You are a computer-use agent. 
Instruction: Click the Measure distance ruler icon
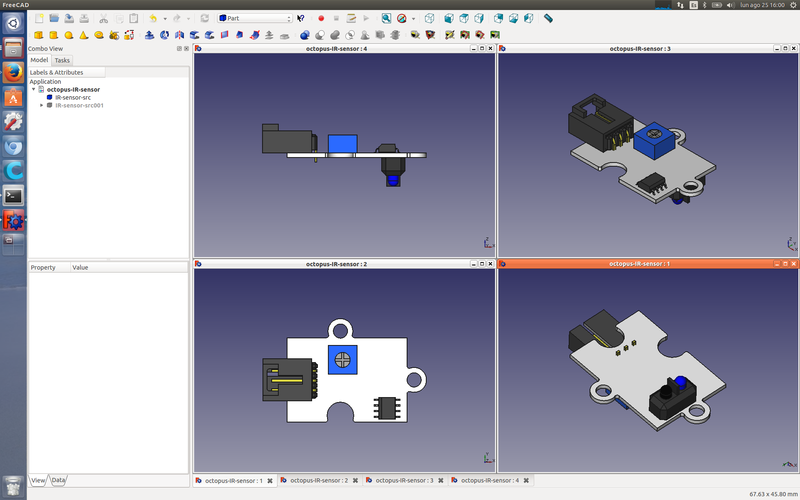(548, 18)
